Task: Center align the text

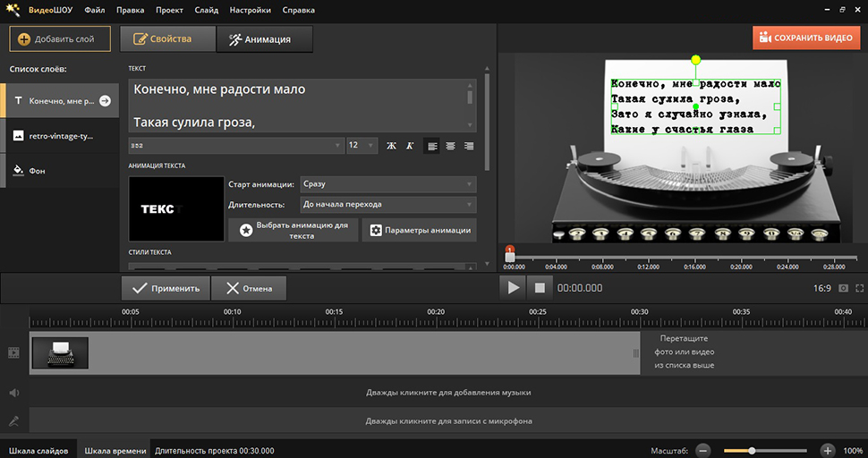Action: point(451,146)
